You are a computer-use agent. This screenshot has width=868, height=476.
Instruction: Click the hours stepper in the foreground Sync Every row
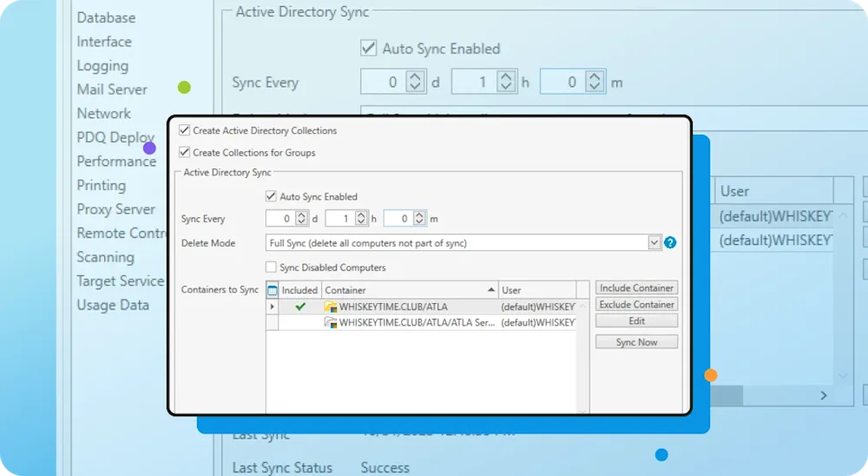(360, 219)
